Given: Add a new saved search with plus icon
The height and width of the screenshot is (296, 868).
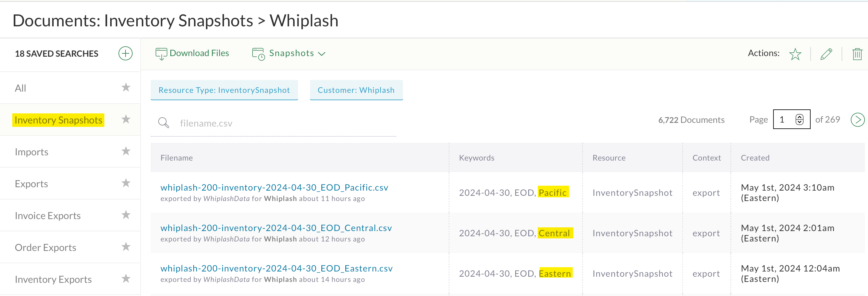Looking at the screenshot, I should 125,54.
